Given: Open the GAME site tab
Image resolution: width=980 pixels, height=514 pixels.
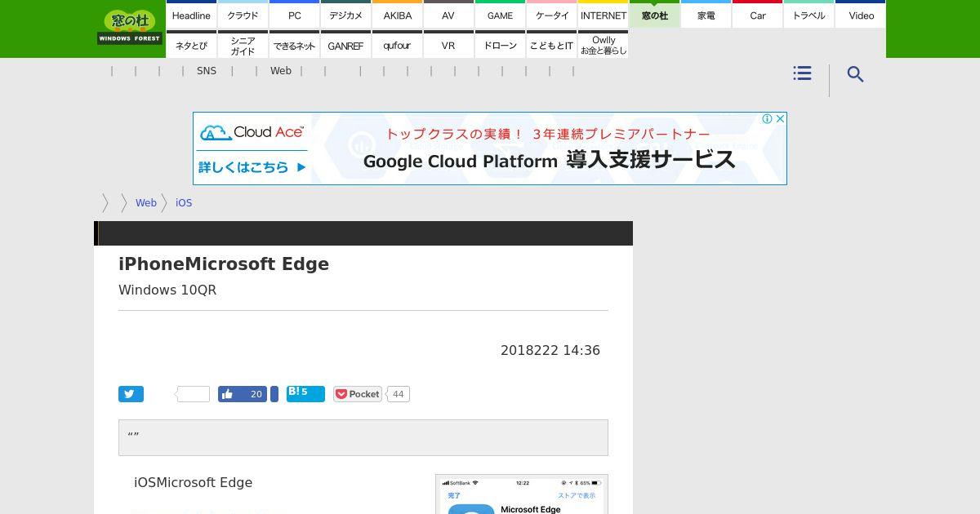Looking at the screenshot, I should [500, 14].
